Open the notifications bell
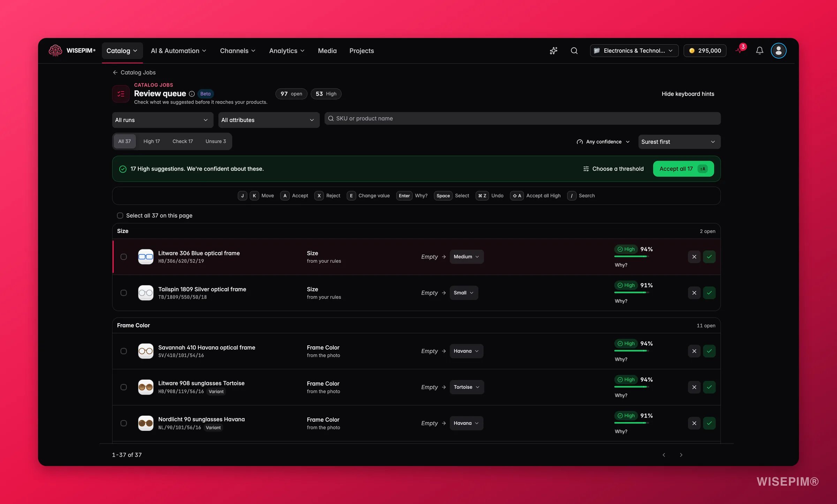The height and width of the screenshot is (504, 837). click(x=760, y=51)
